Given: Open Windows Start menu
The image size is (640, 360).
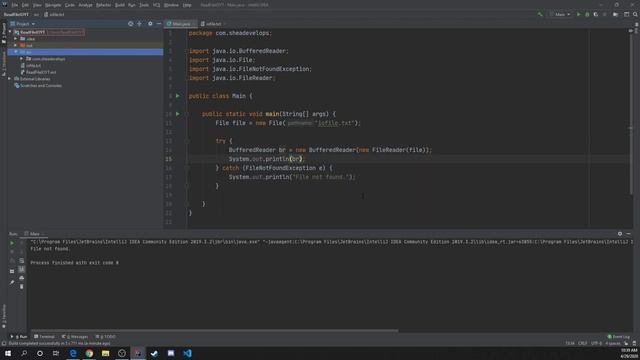Looking at the screenshot, I should [8, 353].
